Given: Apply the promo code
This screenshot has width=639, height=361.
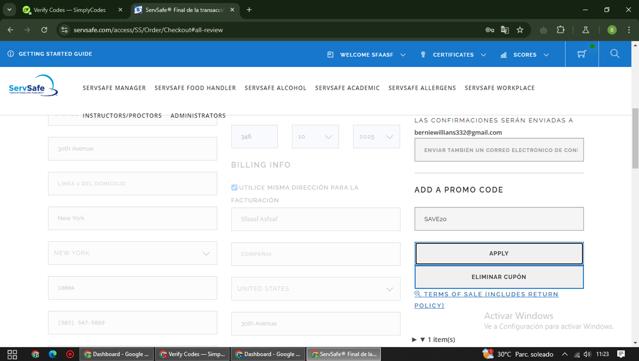Looking at the screenshot, I should pos(499,253).
